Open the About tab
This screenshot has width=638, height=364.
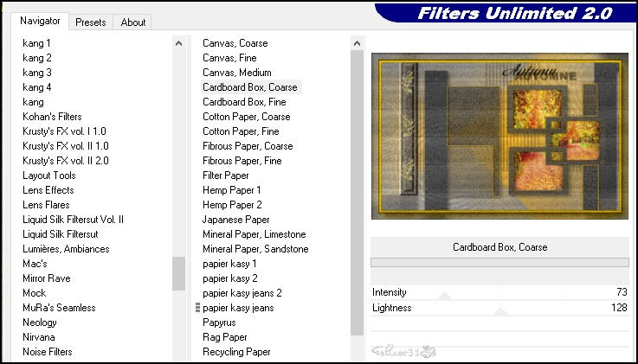tap(133, 22)
